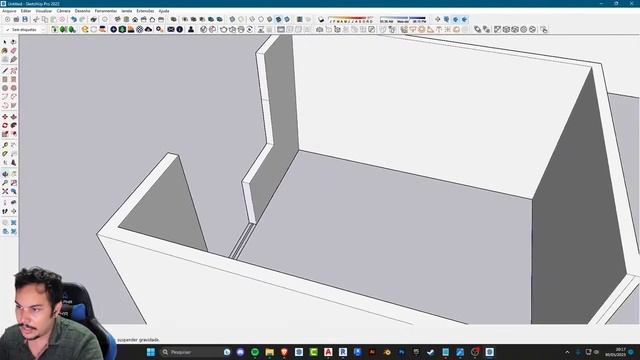The image size is (640, 360).
Task: Open the Câmera menu
Action: point(63,11)
